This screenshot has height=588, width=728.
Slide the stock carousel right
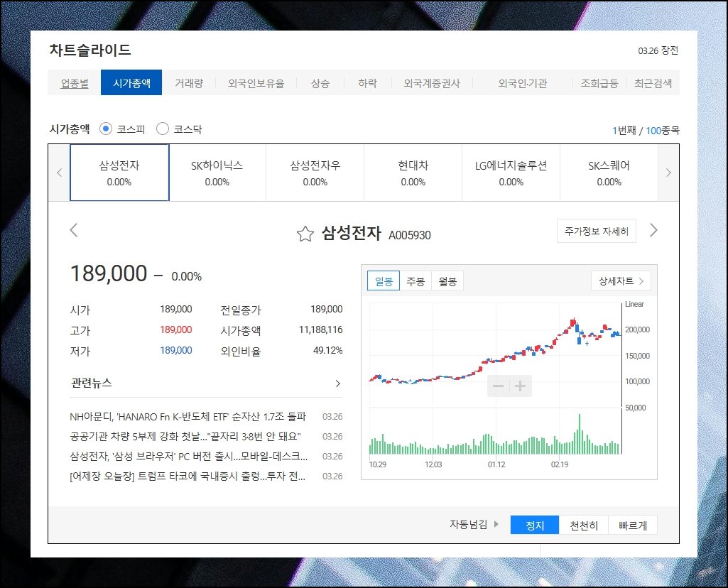(x=668, y=173)
